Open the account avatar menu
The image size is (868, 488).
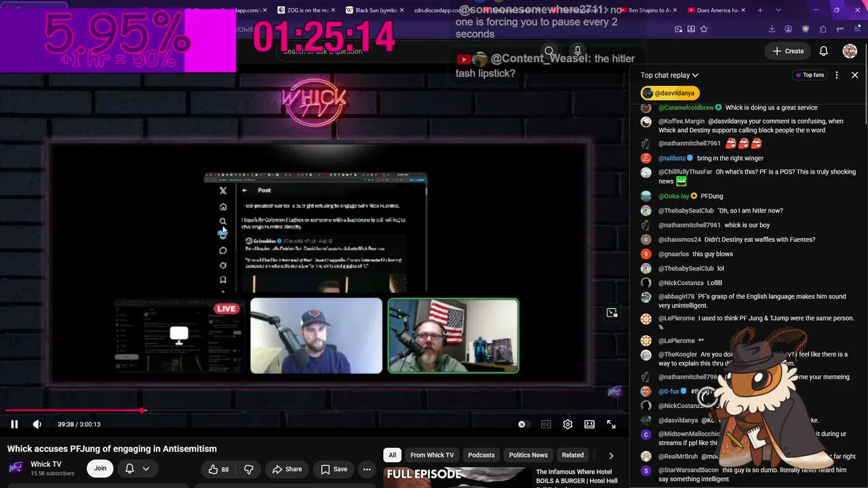pyautogui.click(x=850, y=51)
